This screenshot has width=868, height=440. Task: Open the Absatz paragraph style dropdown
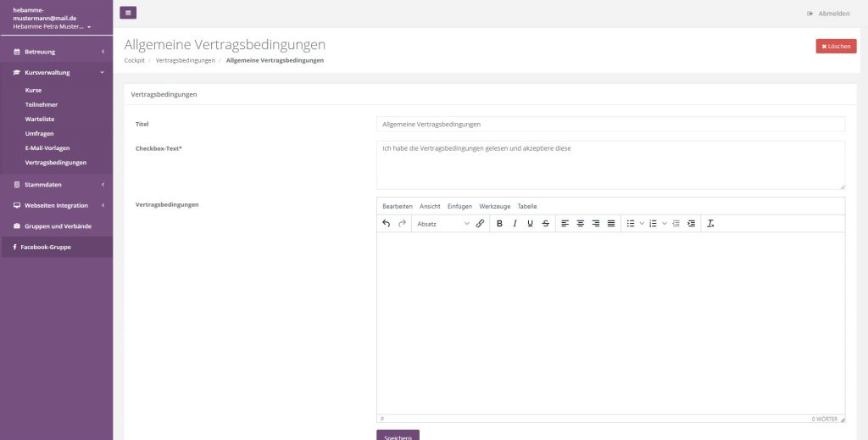click(x=442, y=224)
